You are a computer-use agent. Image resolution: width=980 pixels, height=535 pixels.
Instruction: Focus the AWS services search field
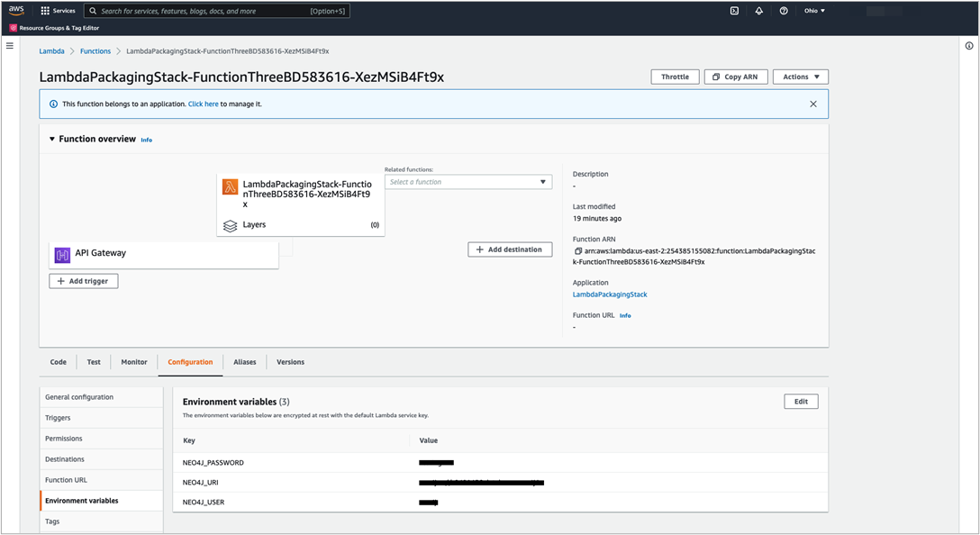[x=217, y=11]
